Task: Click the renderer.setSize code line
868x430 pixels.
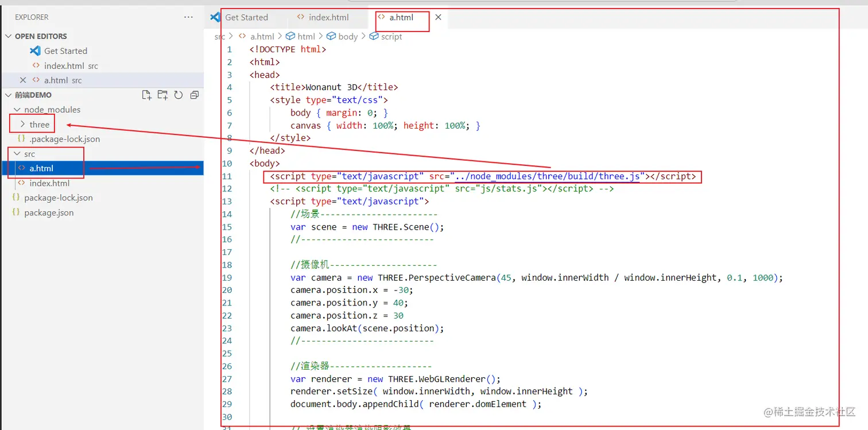Action: (x=440, y=392)
